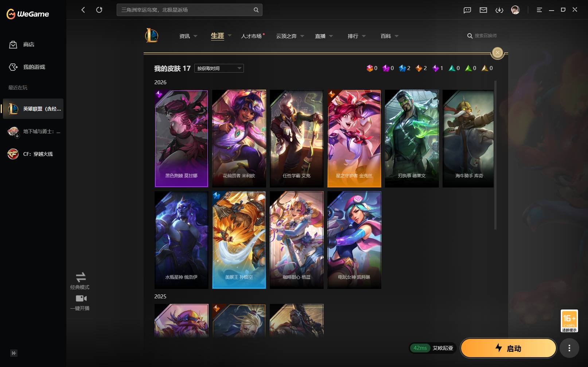Click the orange gem counter showing 2
This screenshot has width=588, height=367.
(421, 68)
